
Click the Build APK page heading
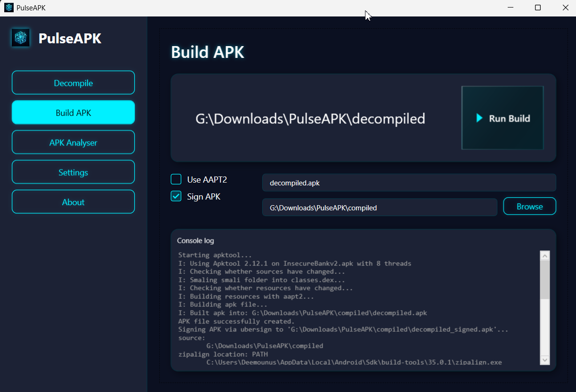[x=208, y=52]
